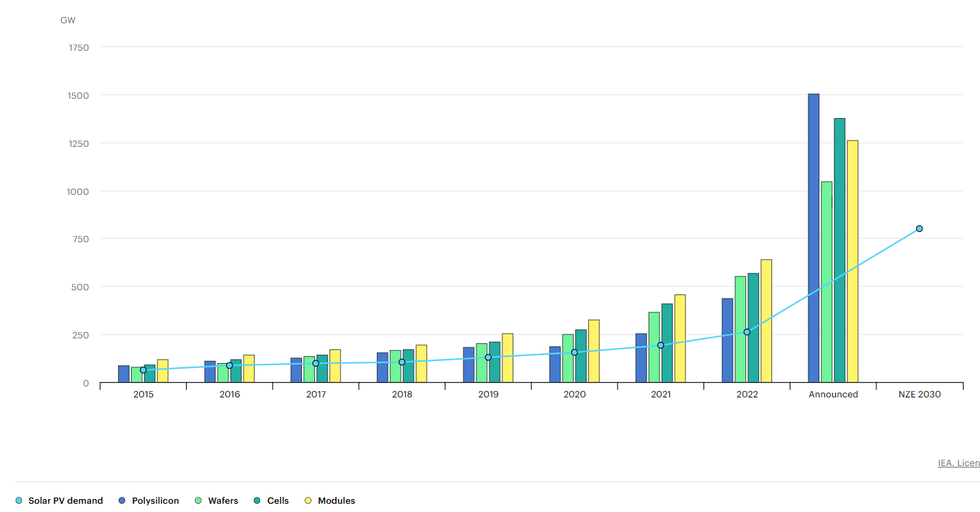This screenshot has height=512, width=980.
Task: Click the '2022' x-axis label
Action: pos(747,395)
